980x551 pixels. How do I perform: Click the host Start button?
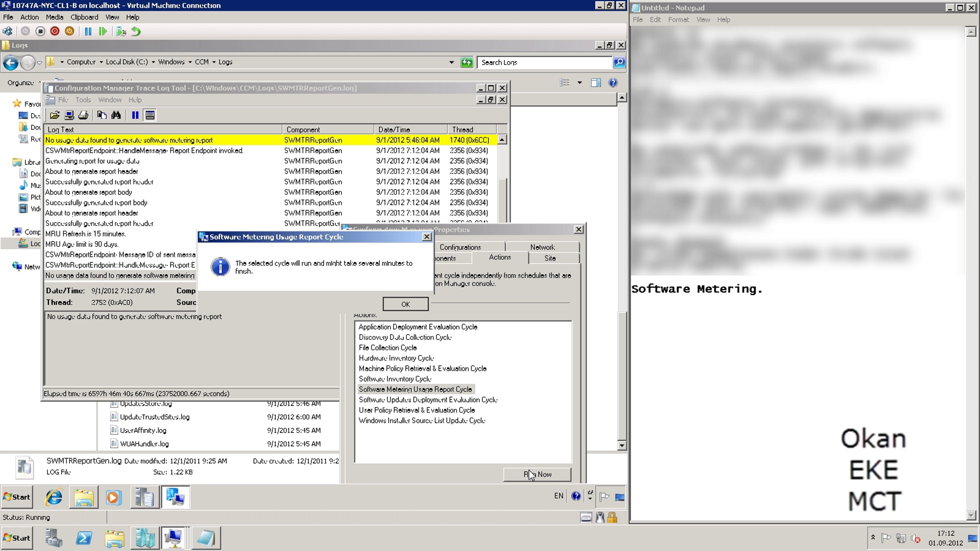pyautogui.click(x=17, y=538)
